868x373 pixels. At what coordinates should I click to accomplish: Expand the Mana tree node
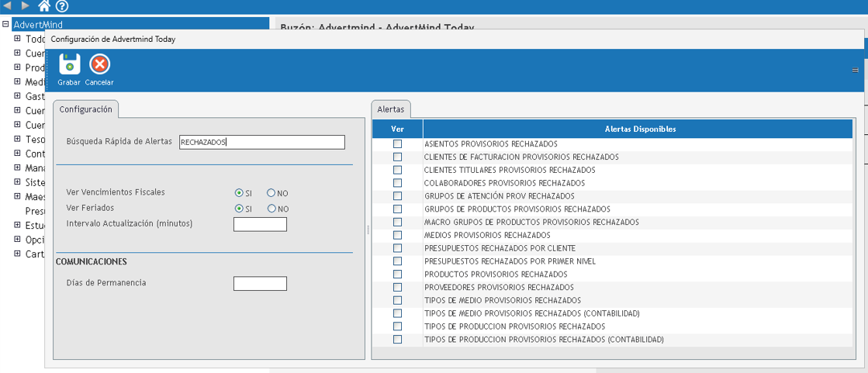pyautogui.click(x=17, y=168)
